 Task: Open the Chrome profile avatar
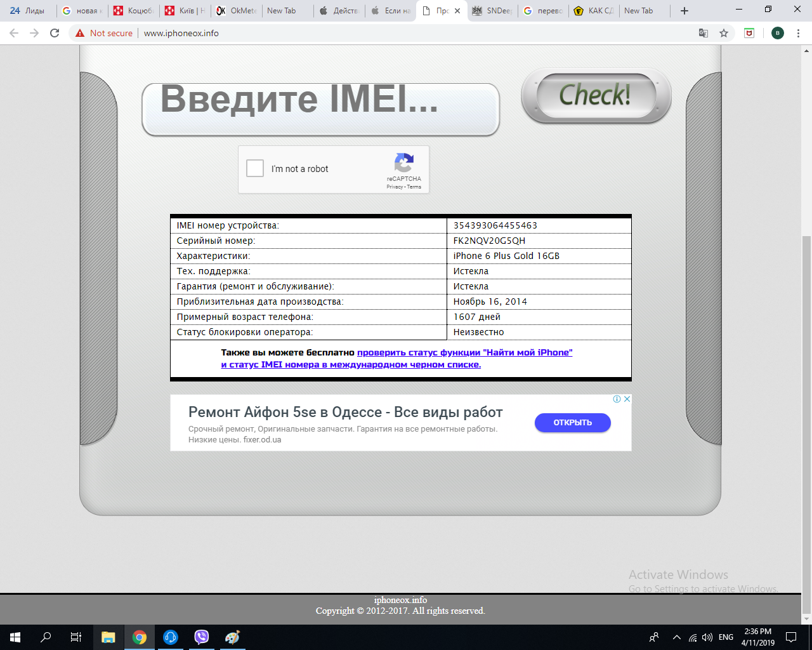(x=778, y=33)
